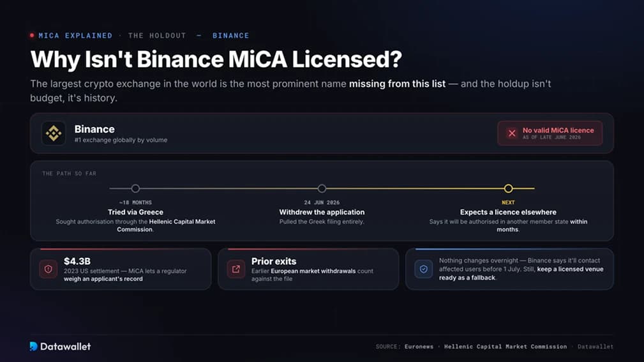Click the external-link icon beside Prior exits

click(x=236, y=269)
